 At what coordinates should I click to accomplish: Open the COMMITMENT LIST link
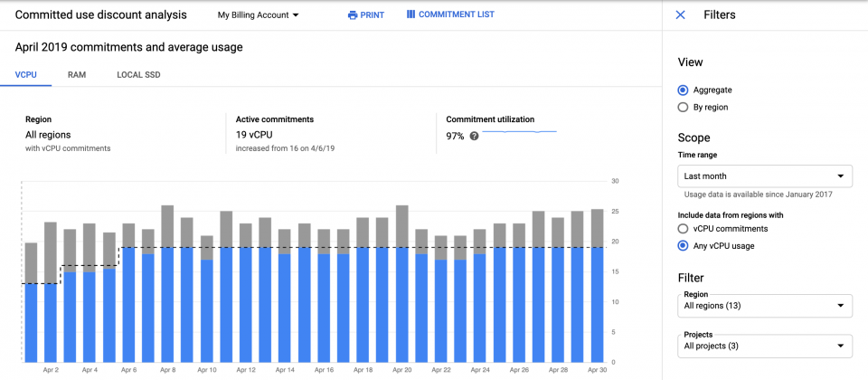click(x=450, y=14)
